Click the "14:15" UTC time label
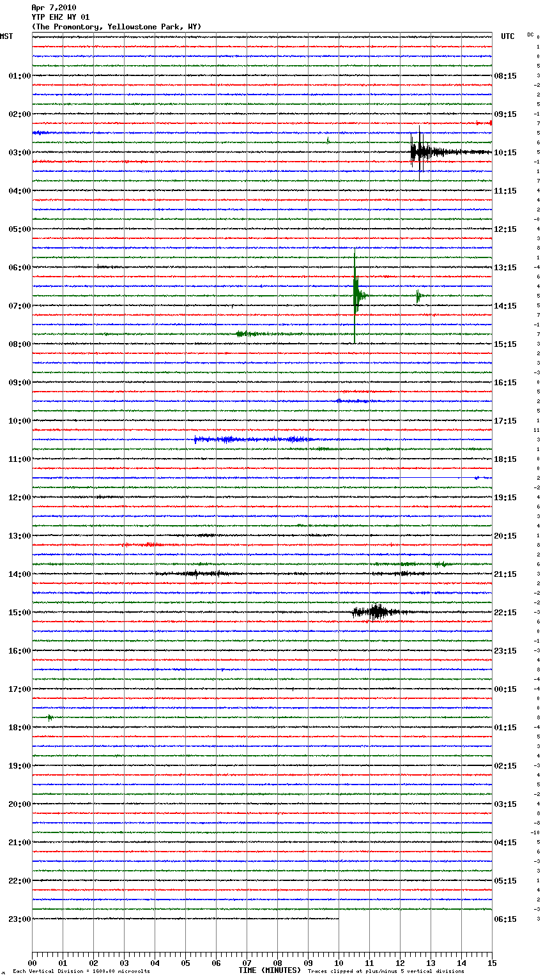Viewport: 543px width, 980px height. pyautogui.click(x=505, y=306)
